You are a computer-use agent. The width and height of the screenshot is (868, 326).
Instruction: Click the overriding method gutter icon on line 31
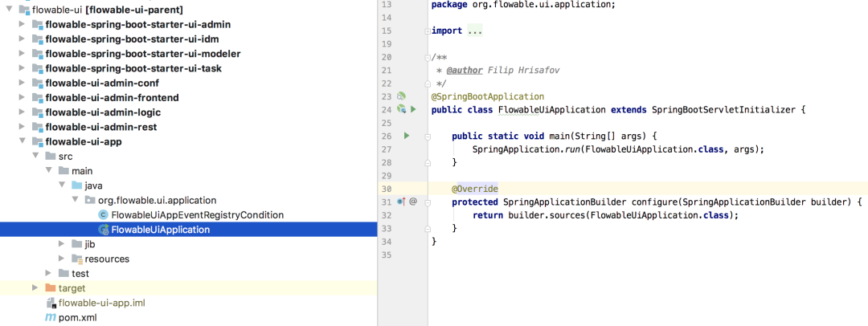401,202
